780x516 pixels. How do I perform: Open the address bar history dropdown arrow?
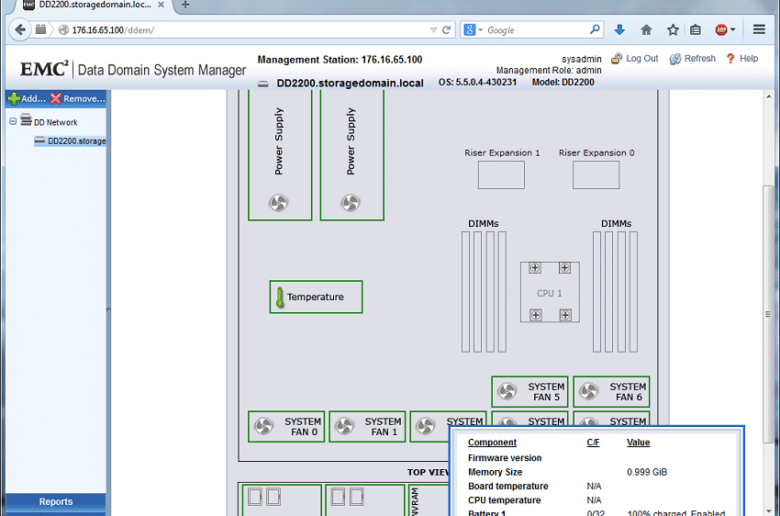pyautogui.click(x=433, y=30)
